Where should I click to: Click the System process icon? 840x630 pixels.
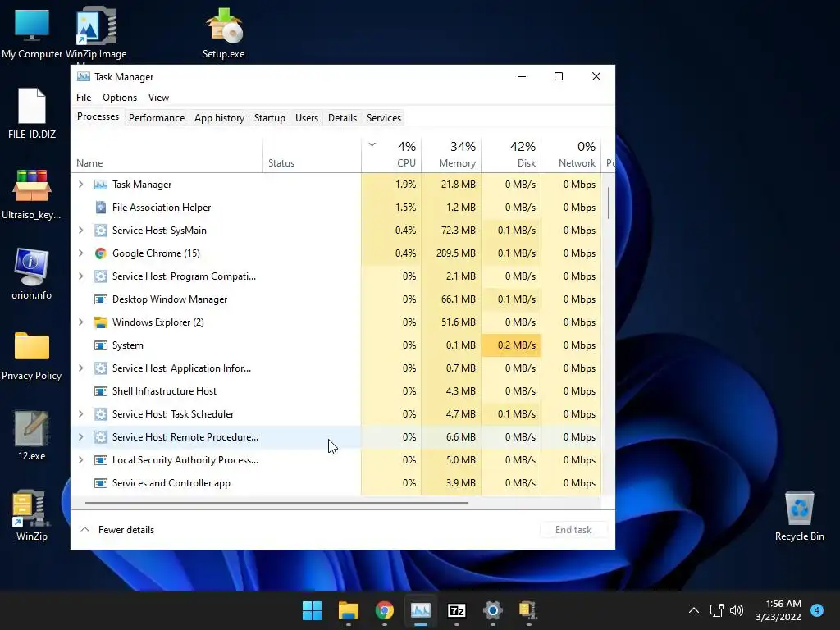[101, 345]
